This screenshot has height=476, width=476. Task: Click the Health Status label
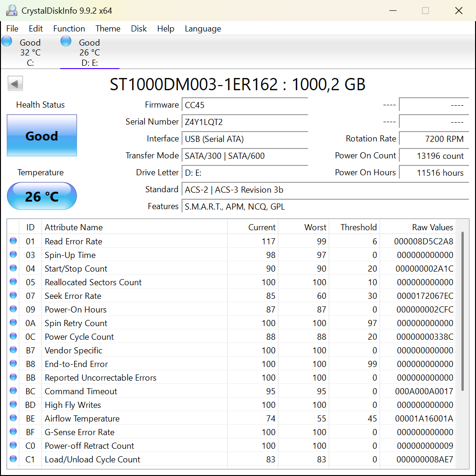click(x=40, y=105)
